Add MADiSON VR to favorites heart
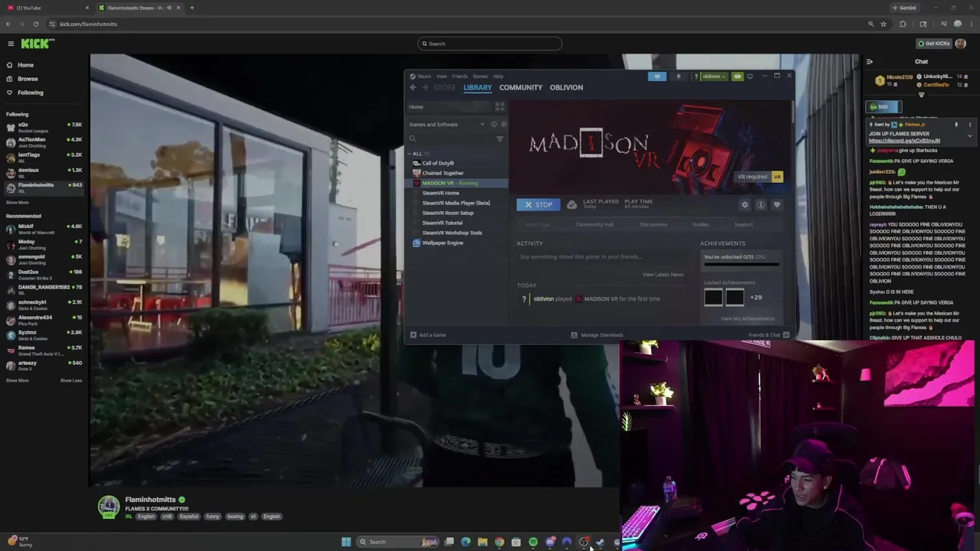 coord(776,204)
